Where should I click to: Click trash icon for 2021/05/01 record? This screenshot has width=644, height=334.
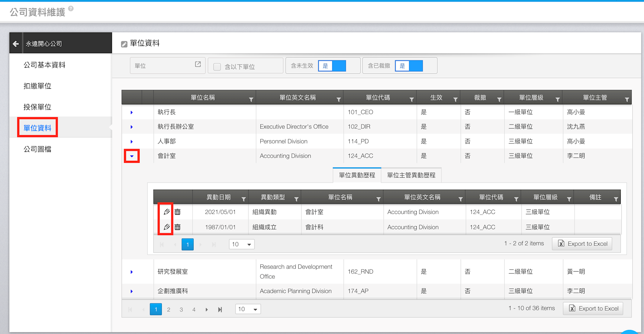coord(178,212)
